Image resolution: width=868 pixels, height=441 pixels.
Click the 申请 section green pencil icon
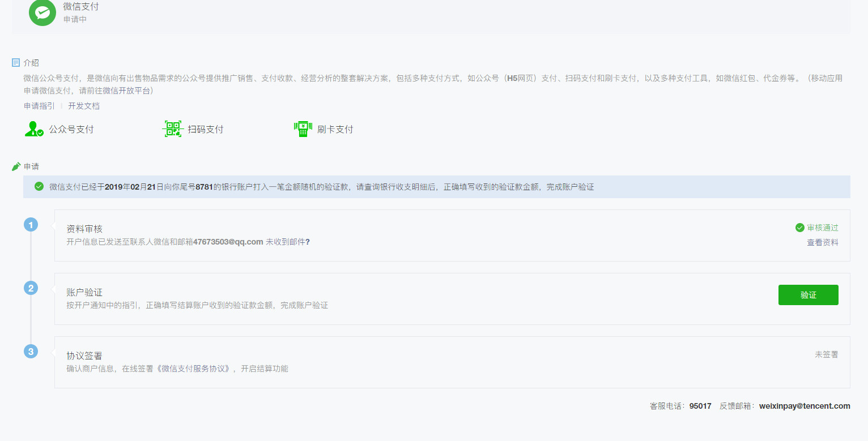coord(16,166)
